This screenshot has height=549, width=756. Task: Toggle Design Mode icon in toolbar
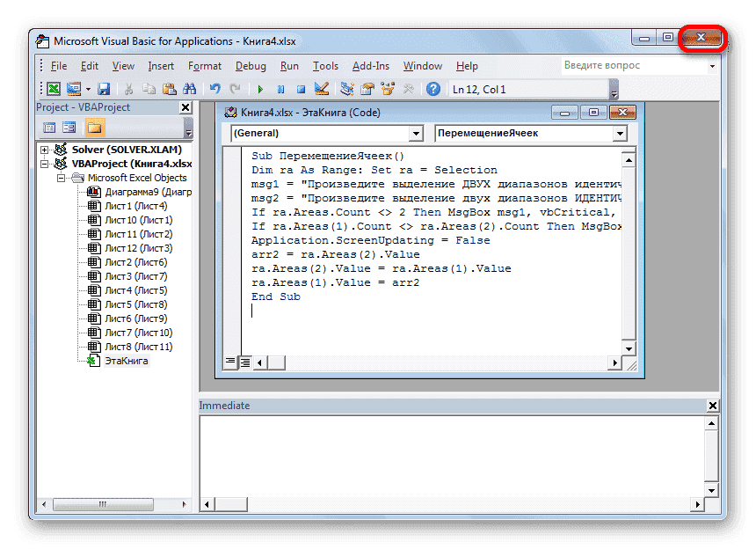click(322, 89)
